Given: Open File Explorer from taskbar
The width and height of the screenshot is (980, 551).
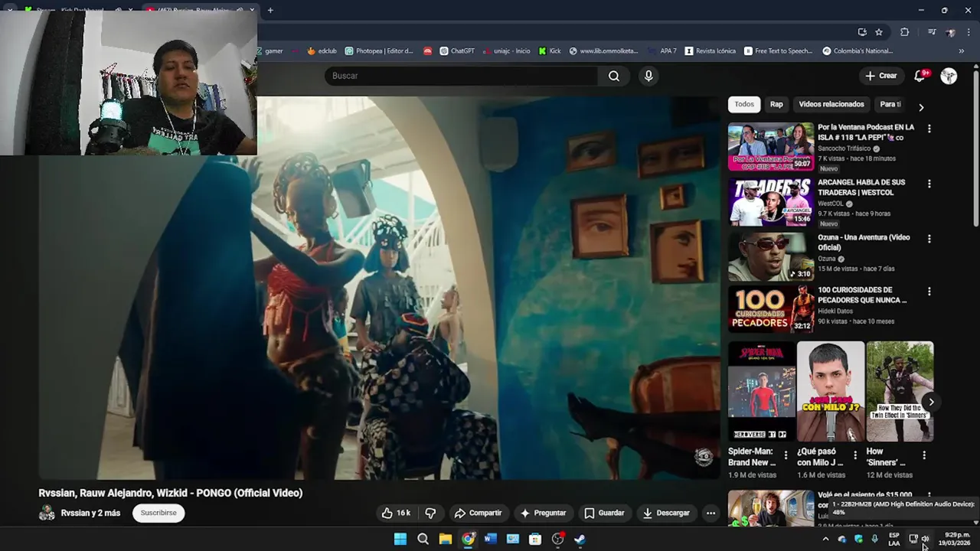Looking at the screenshot, I should click(x=445, y=539).
